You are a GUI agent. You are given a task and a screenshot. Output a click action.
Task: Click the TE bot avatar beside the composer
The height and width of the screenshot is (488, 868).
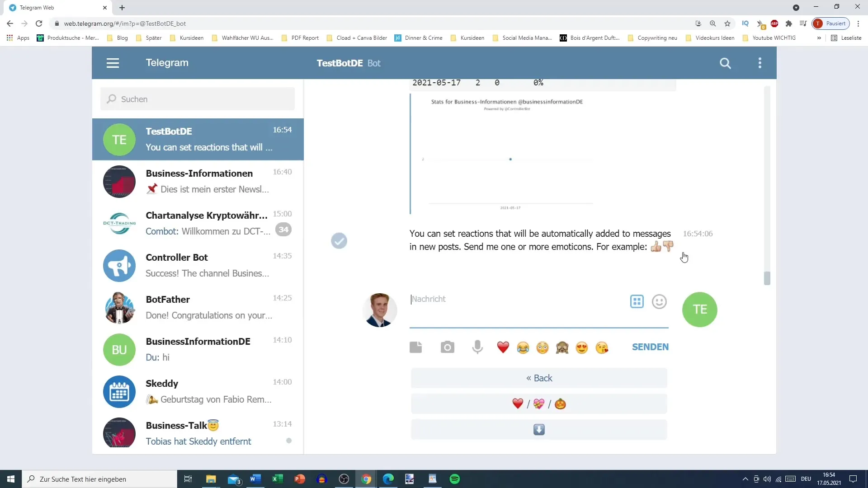coord(700,310)
